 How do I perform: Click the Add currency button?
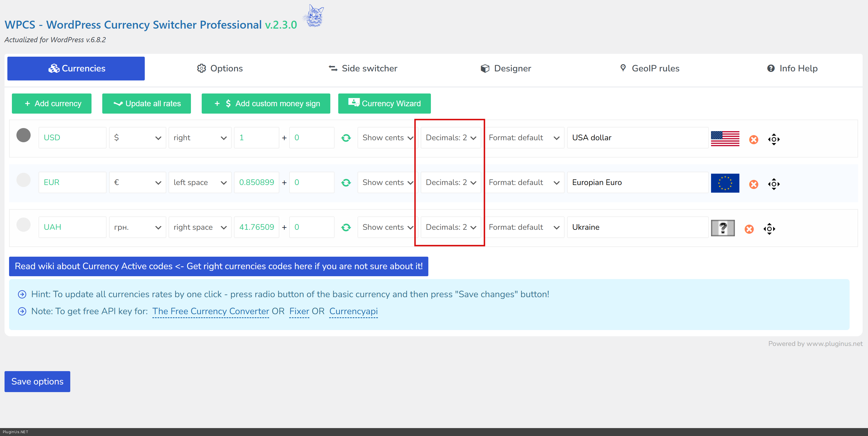pos(52,103)
